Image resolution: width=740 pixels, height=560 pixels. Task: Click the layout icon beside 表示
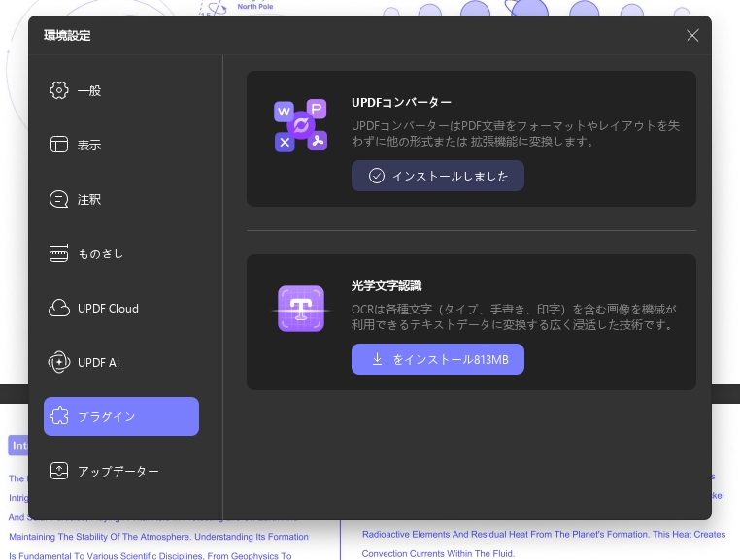(59, 145)
